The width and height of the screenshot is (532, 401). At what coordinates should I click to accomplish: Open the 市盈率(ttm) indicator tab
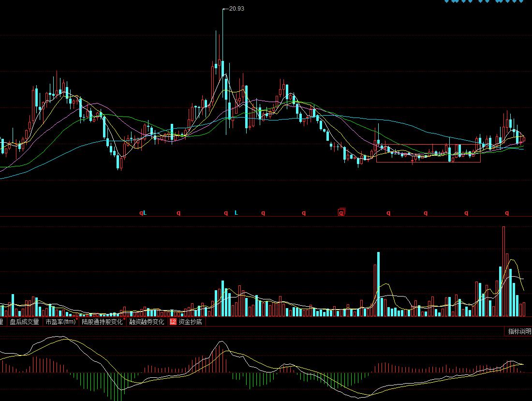click(x=61, y=322)
